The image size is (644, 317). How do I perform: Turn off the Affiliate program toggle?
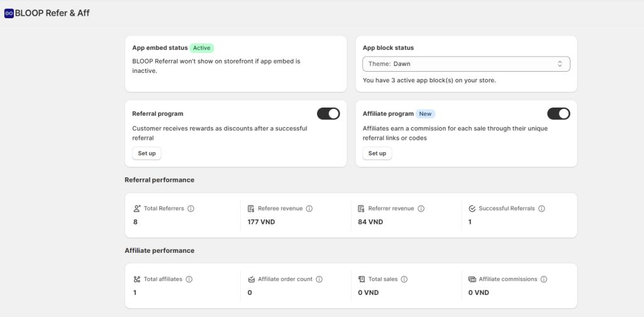click(558, 114)
